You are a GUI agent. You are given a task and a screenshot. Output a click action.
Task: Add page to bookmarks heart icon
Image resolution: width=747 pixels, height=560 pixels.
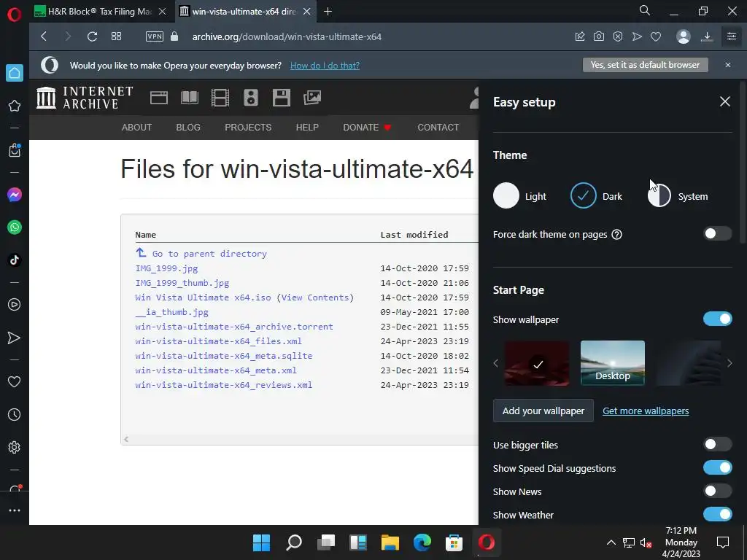tap(656, 36)
